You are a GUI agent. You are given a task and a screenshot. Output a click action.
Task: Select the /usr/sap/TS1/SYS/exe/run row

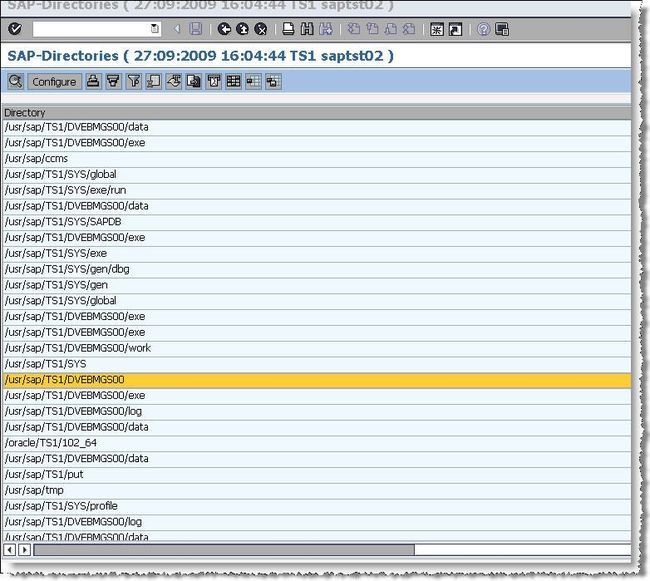(317, 190)
